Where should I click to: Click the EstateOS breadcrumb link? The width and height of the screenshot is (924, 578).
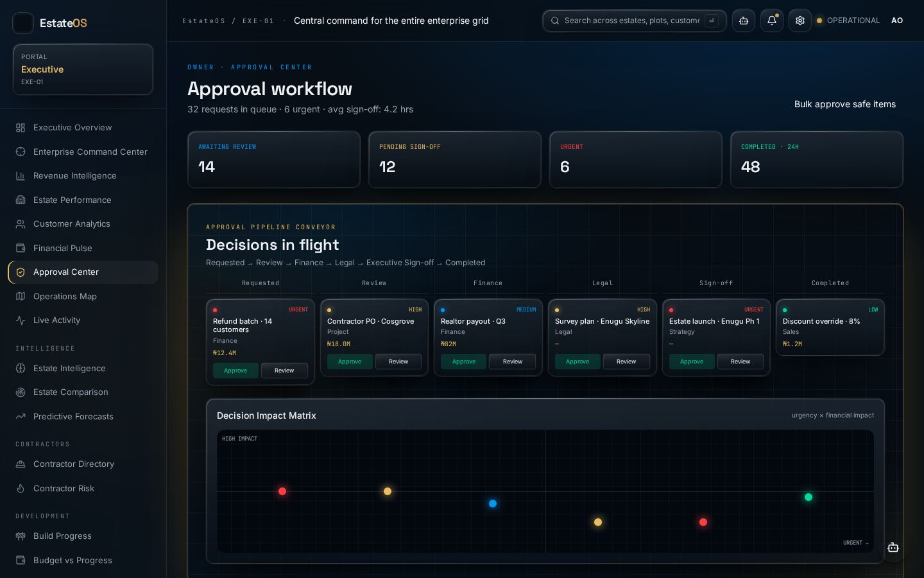pos(204,21)
